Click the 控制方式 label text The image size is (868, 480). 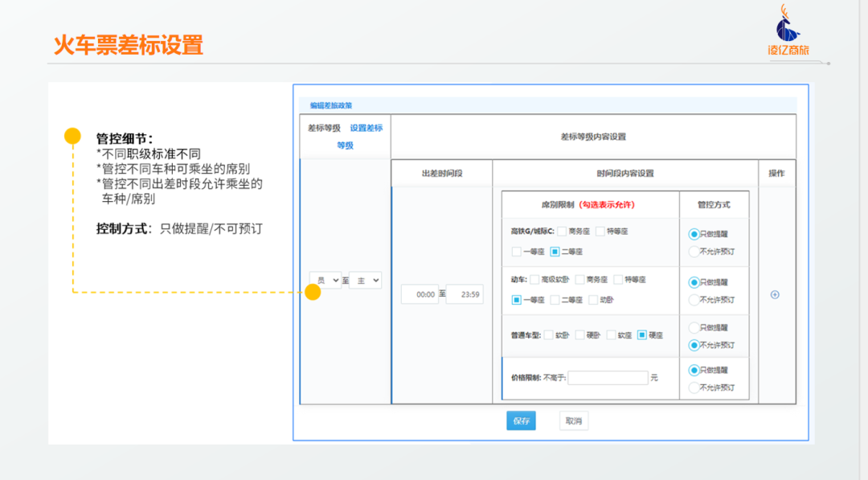click(x=121, y=228)
